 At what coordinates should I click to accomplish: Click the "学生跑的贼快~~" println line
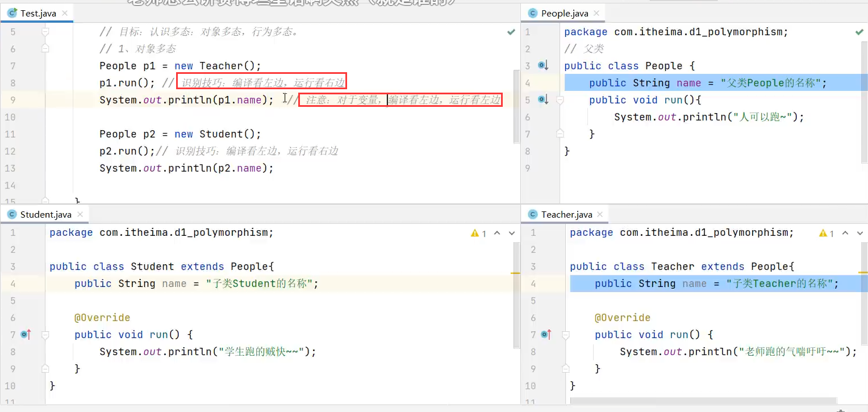[x=208, y=352]
